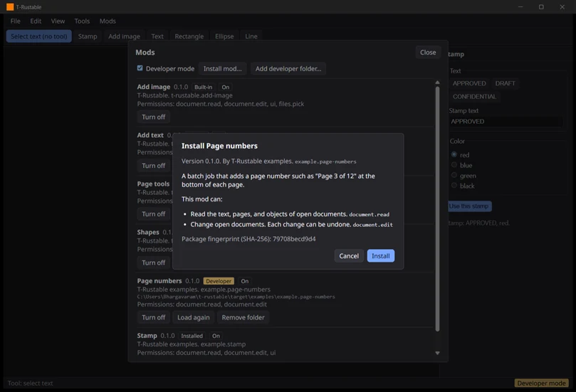
Task: Click the On badge of Stamp mod
Action: coord(216,336)
